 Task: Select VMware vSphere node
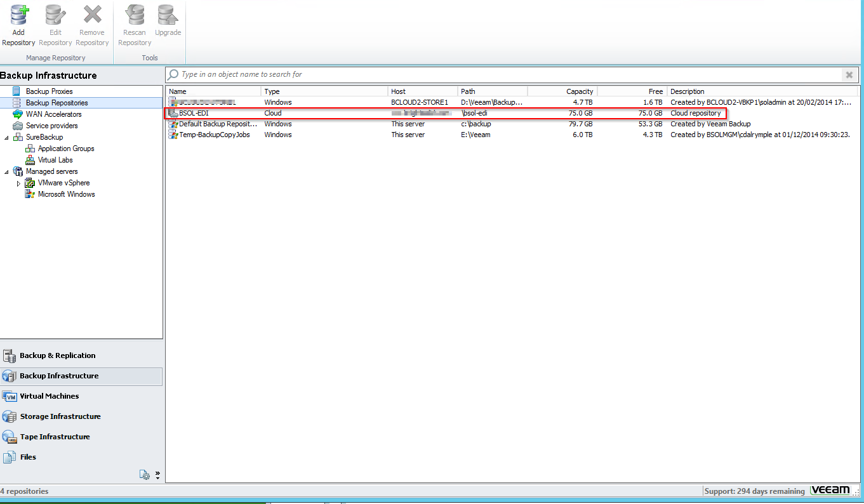[63, 183]
